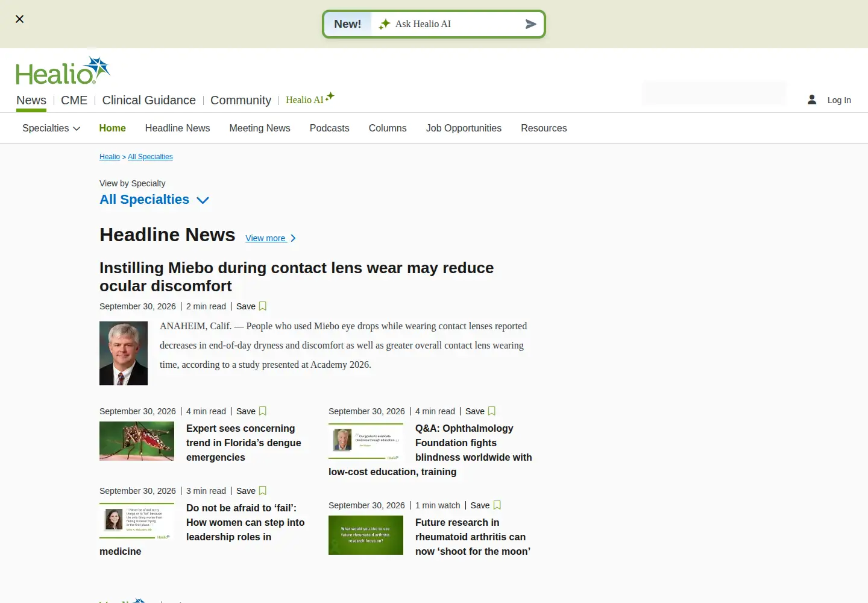Open the Future research in rheumatoid arthritis story
This screenshot has width=868, height=603.
tap(473, 537)
